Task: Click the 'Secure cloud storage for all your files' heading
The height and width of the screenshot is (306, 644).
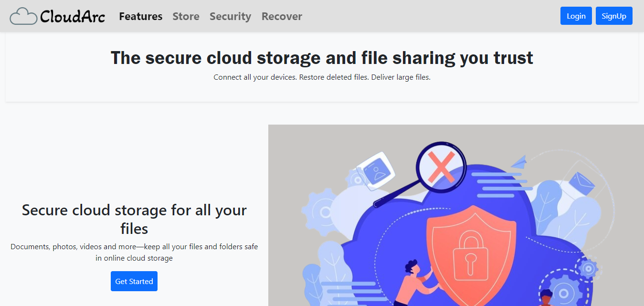Action: (x=134, y=219)
